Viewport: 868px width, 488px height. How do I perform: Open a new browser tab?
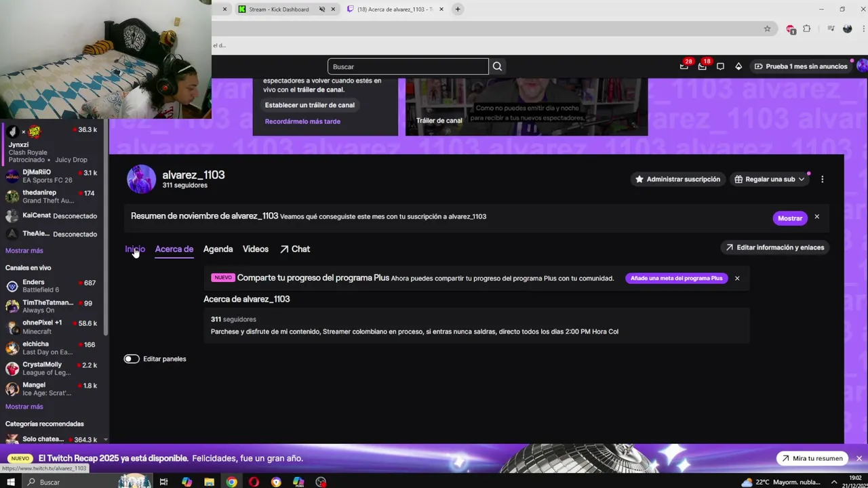(x=458, y=9)
